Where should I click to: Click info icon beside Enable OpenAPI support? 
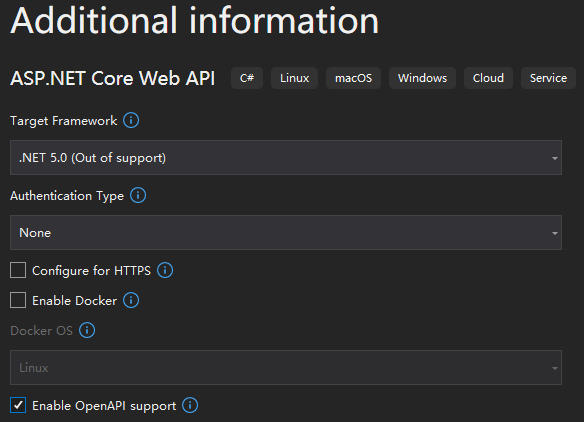[x=190, y=405]
